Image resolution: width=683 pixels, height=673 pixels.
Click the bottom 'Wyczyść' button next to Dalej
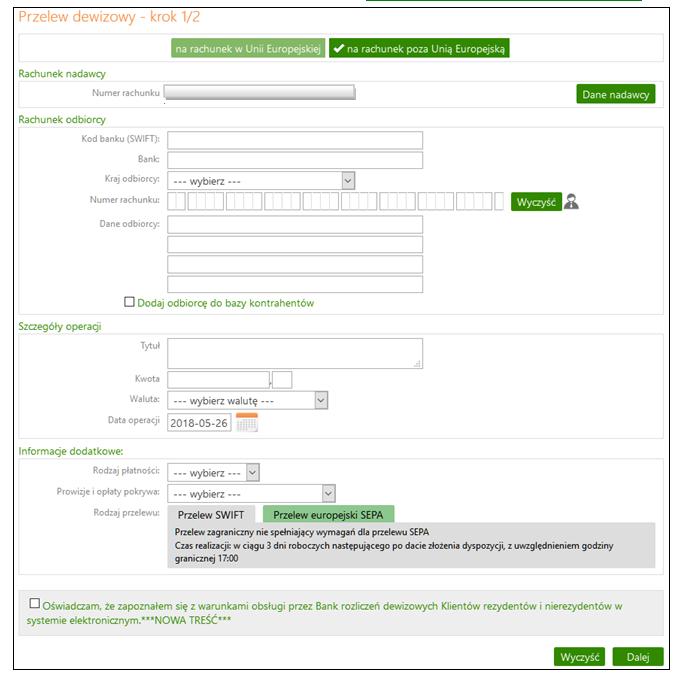pyautogui.click(x=579, y=656)
